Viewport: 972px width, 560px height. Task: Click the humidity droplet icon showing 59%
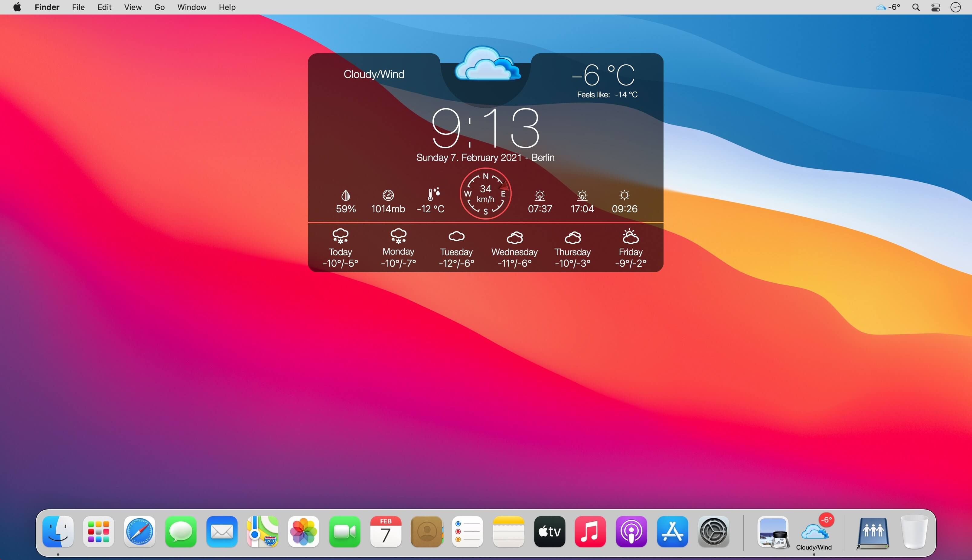345,195
